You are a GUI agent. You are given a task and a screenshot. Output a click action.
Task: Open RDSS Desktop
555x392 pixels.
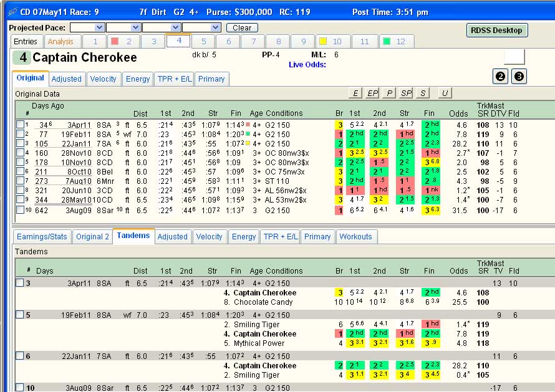click(496, 31)
